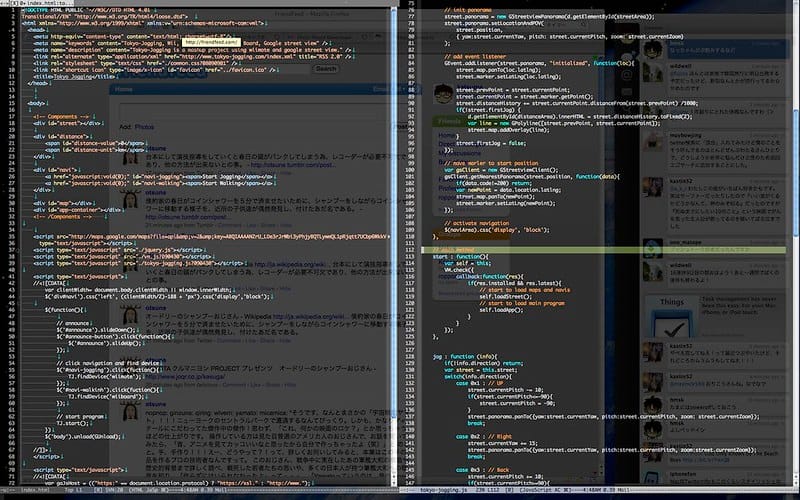Viewport: 800px width, 500px height.
Task: Place cursor on the '<body>' tag on line 15
Action: tap(37, 103)
